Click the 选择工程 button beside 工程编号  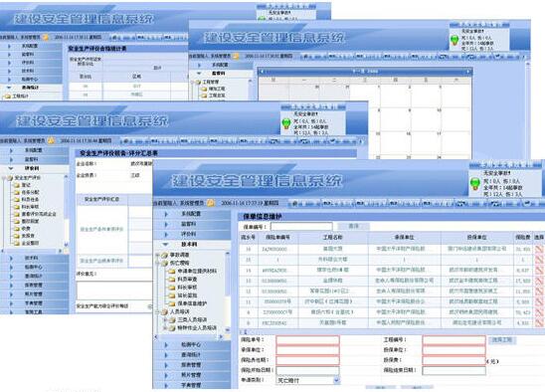point(502,339)
